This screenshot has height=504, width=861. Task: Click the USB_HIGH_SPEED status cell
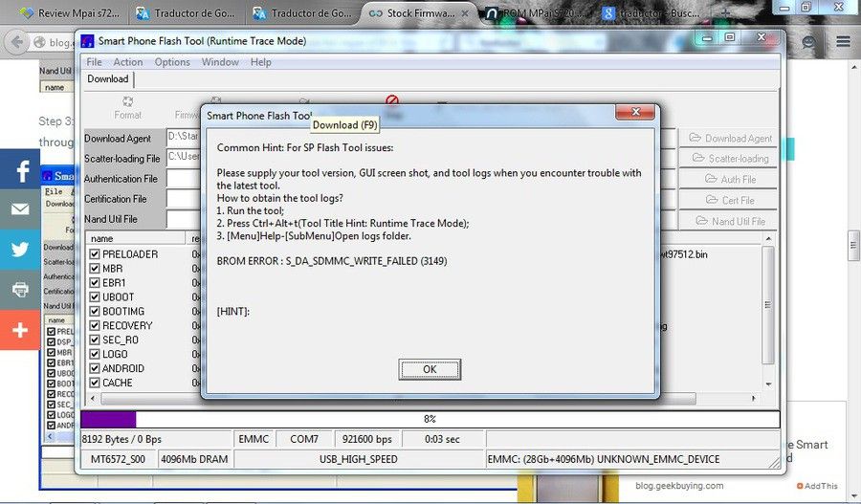[x=359, y=459]
